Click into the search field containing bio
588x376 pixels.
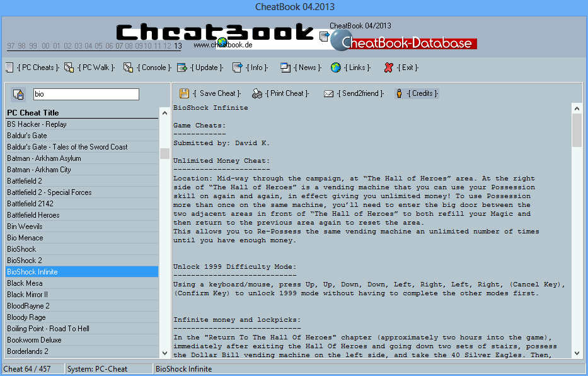[86, 94]
